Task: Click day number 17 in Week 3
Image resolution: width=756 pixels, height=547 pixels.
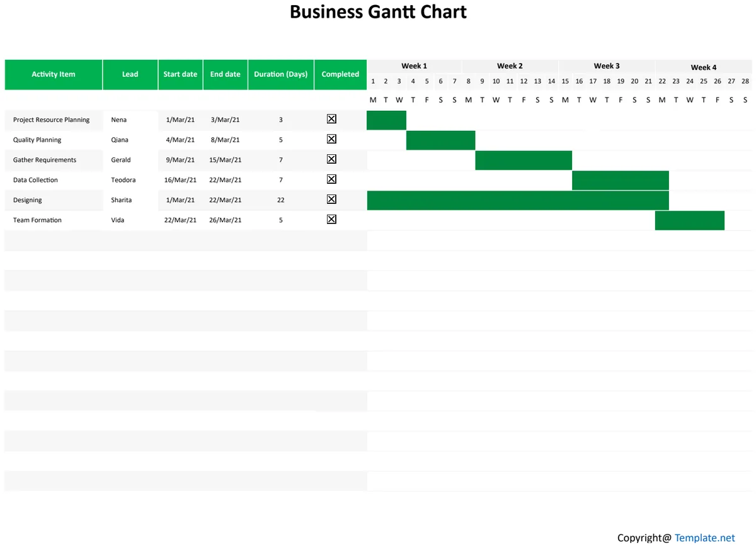Action: pos(593,81)
